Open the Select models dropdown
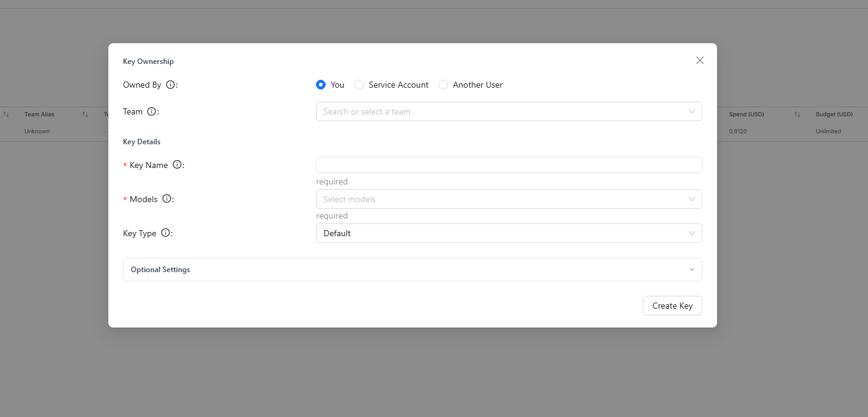Viewport: 868px width, 417px height. (508, 199)
